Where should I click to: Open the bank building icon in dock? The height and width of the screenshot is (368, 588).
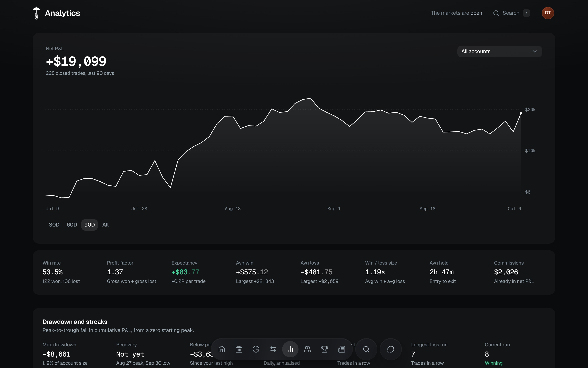(x=239, y=349)
